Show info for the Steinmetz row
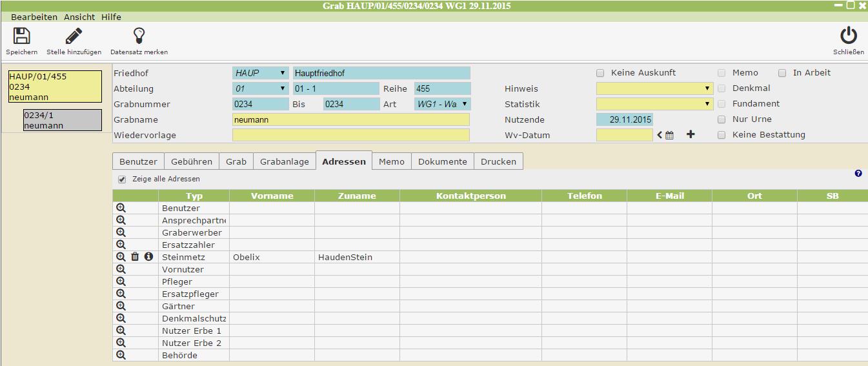The height and width of the screenshot is (366, 868). coord(148,257)
